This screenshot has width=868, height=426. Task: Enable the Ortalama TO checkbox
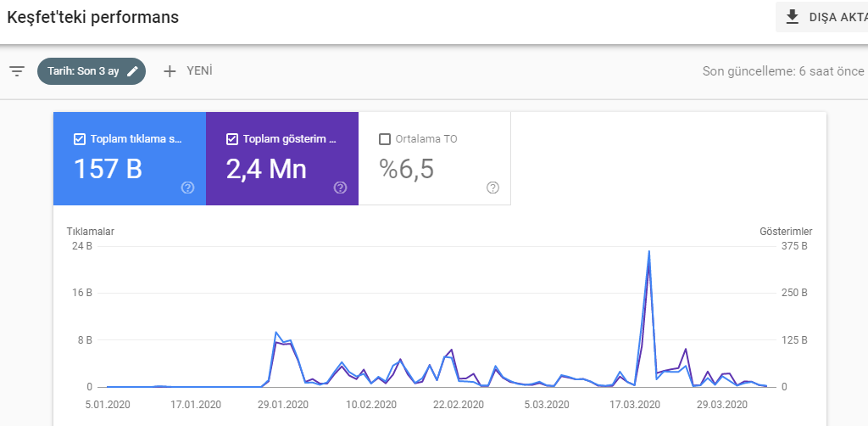pyautogui.click(x=385, y=139)
